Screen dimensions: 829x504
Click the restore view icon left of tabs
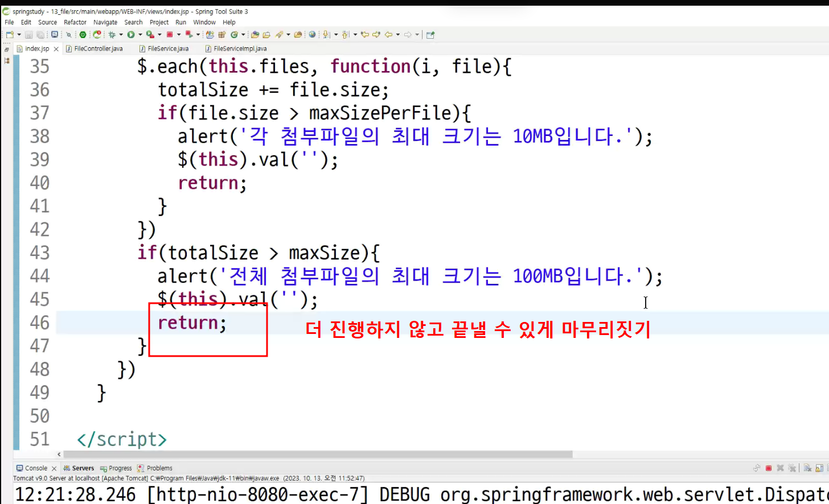(7, 49)
